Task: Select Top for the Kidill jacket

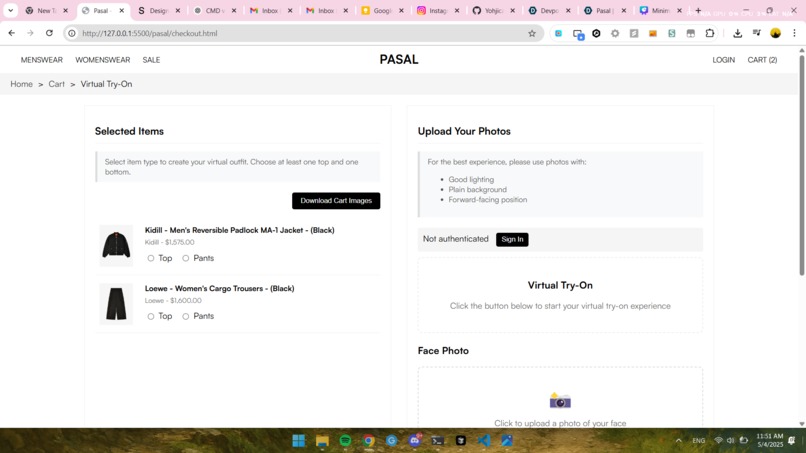Action: (x=151, y=258)
